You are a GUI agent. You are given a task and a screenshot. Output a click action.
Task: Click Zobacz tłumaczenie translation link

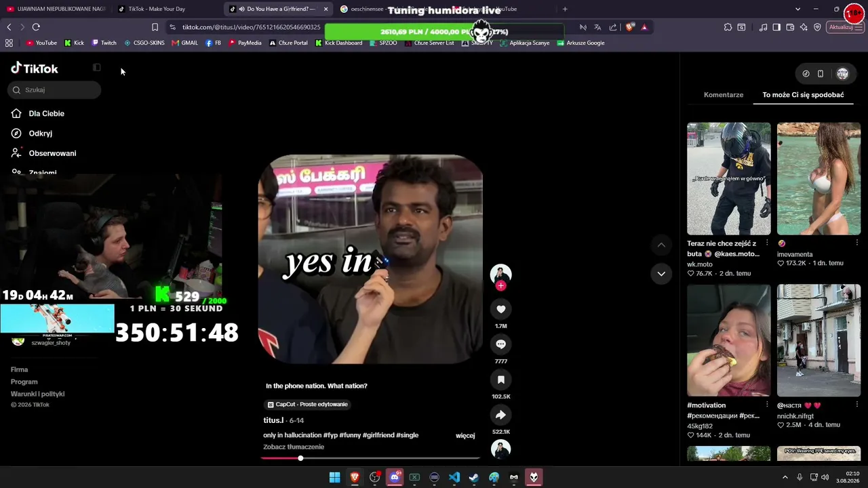click(294, 447)
